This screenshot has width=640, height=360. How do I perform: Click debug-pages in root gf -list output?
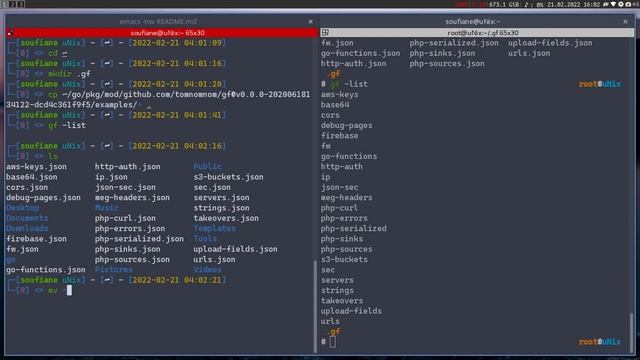point(347,125)
